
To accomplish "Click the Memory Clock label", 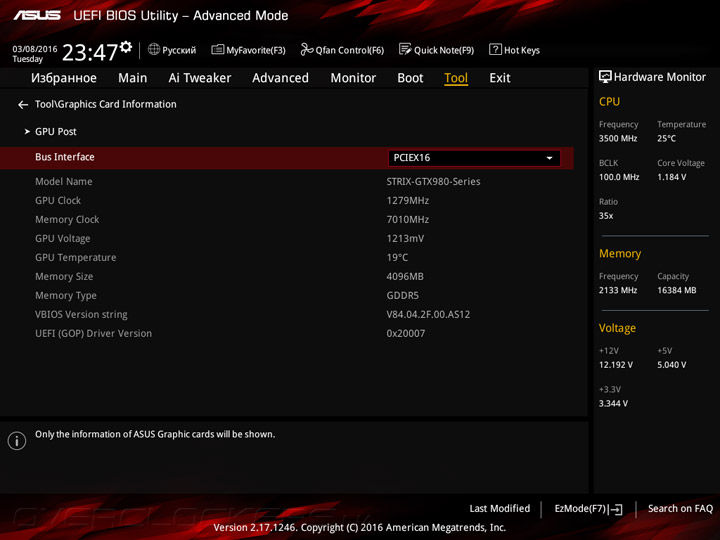I will coord(67,220).
